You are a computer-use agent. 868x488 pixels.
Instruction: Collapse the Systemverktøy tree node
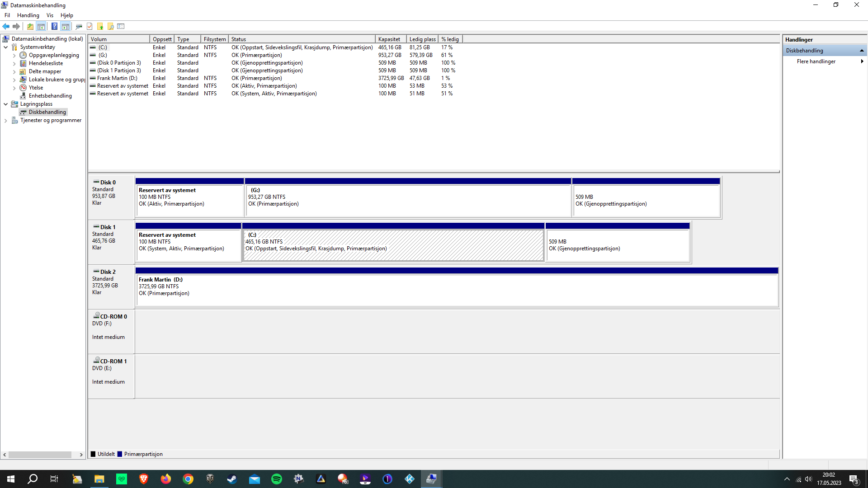(x=5, y=47)
